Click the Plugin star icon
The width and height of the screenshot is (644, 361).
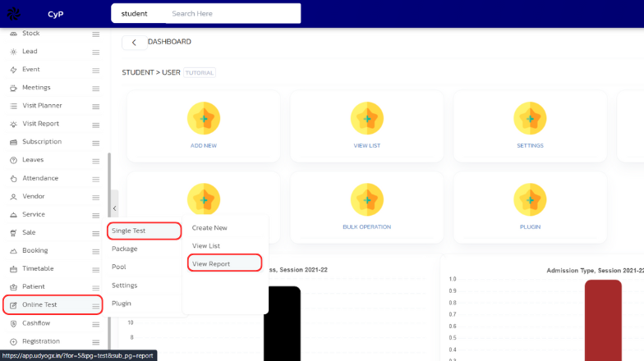click(530, 199)
